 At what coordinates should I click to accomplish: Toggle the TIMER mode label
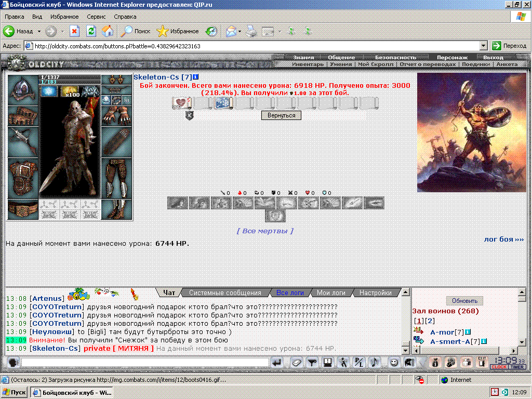click(x=517, y=367)
